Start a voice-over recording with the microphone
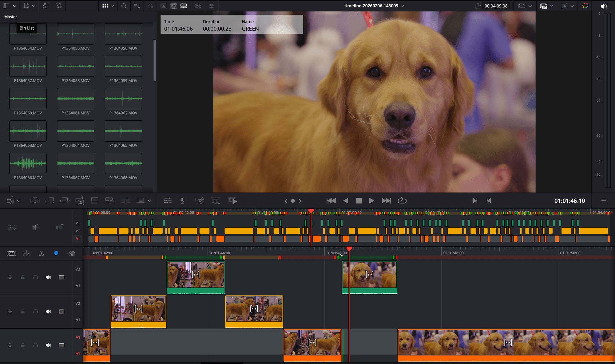Viewport: 615px width, 364px height. [x=184, y=201]
